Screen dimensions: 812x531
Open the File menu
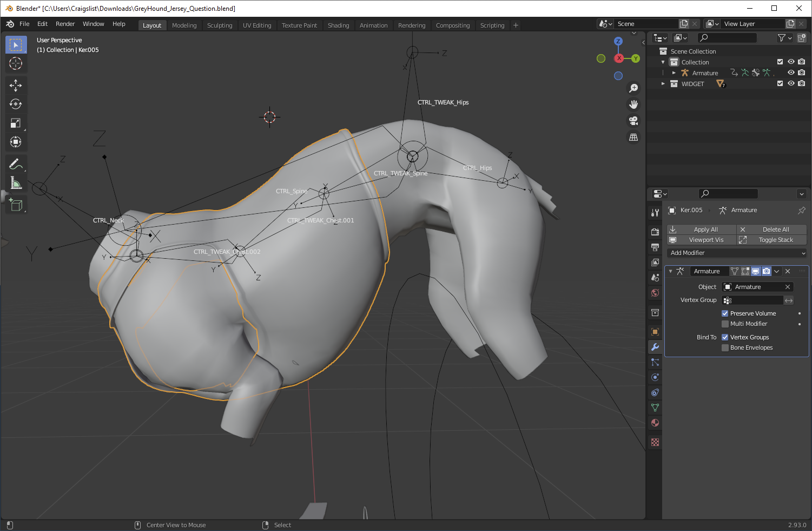[x=24, y=24]
